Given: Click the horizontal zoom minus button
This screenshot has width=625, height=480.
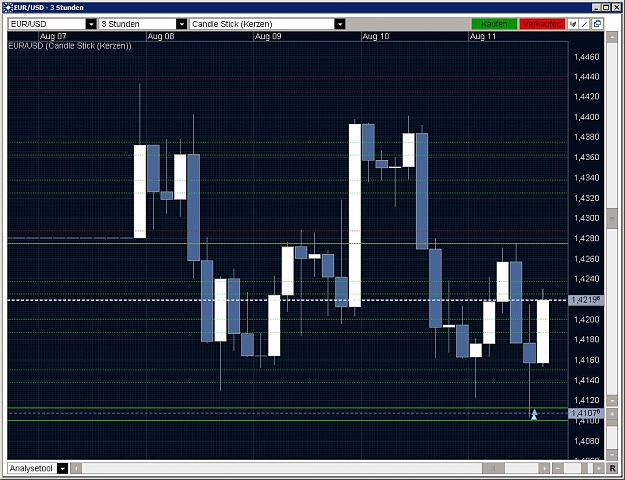Looking at the screenshot, I should [x=558, y=468].
